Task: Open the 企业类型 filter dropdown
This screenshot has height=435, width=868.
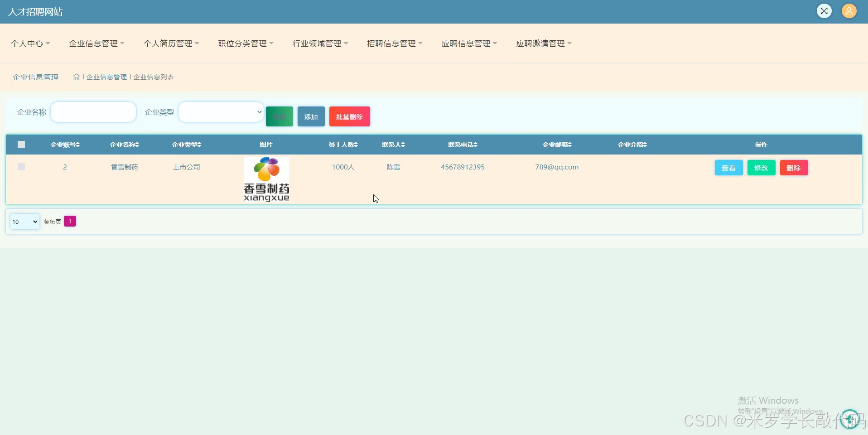Action: point(221,112)
